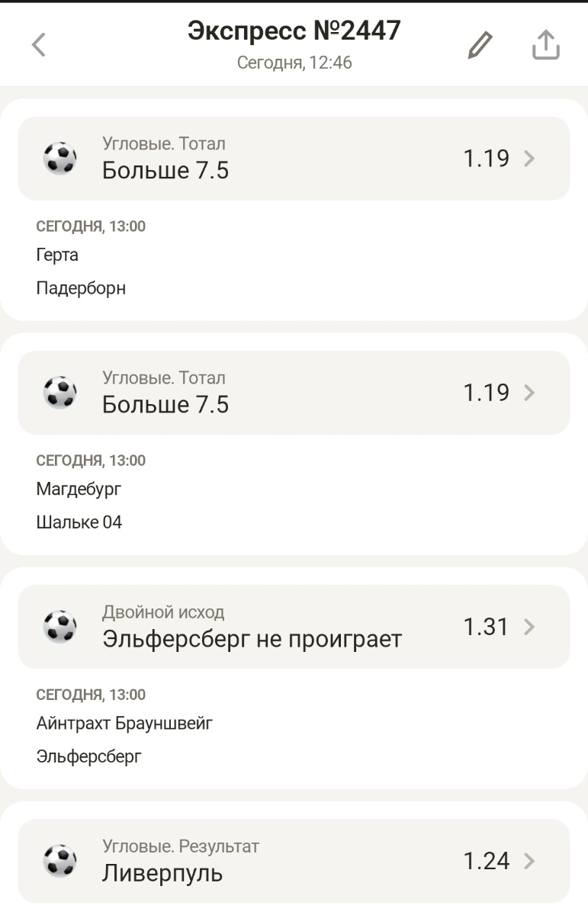
Task: Expand chevron for Магдебург–Шальке 04 corners bet
Action: [530, 393]
